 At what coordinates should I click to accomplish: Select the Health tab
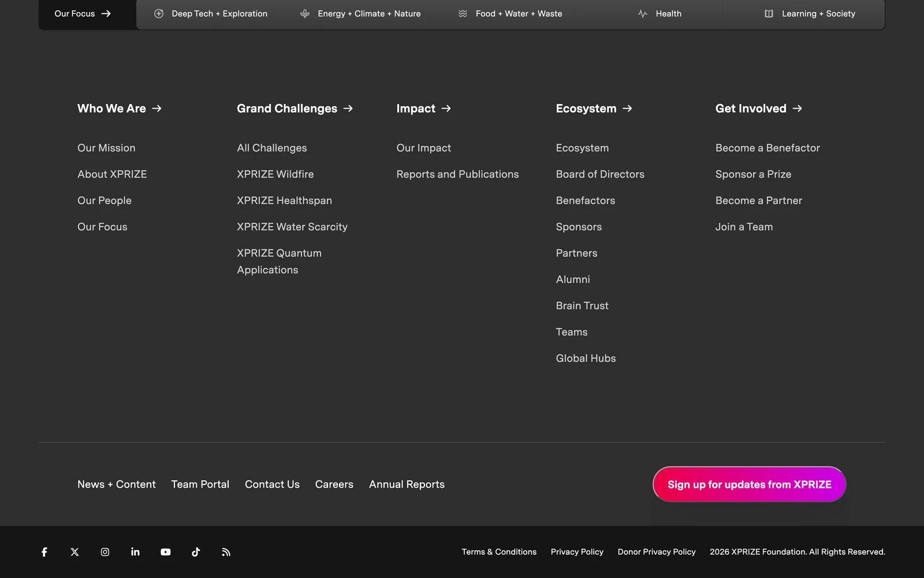pos(660,13)
